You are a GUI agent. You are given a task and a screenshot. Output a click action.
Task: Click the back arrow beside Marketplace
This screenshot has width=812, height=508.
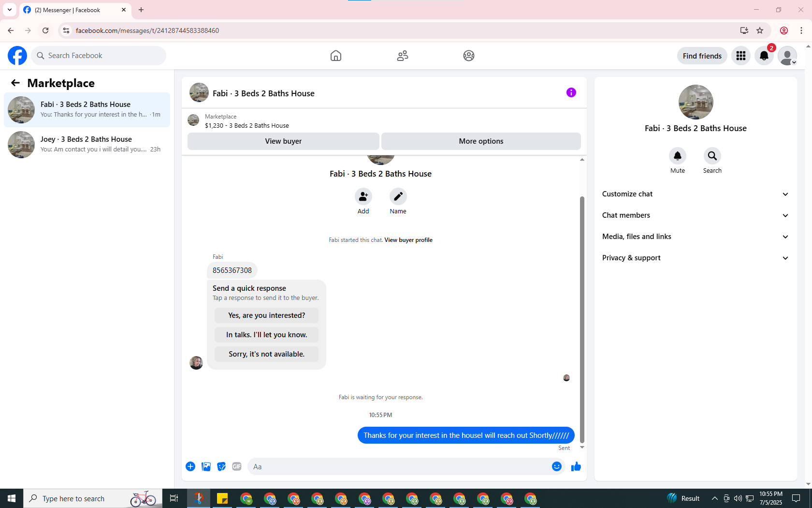[15, 83]
